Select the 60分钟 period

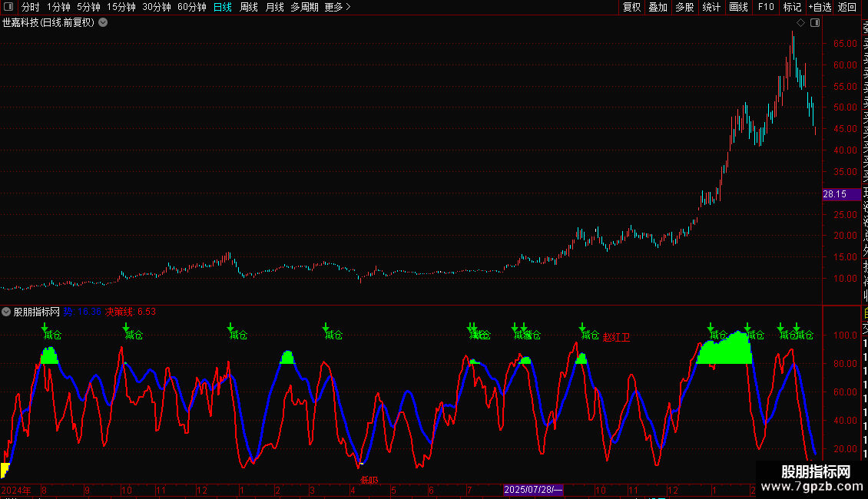click(x=192, y=8)
